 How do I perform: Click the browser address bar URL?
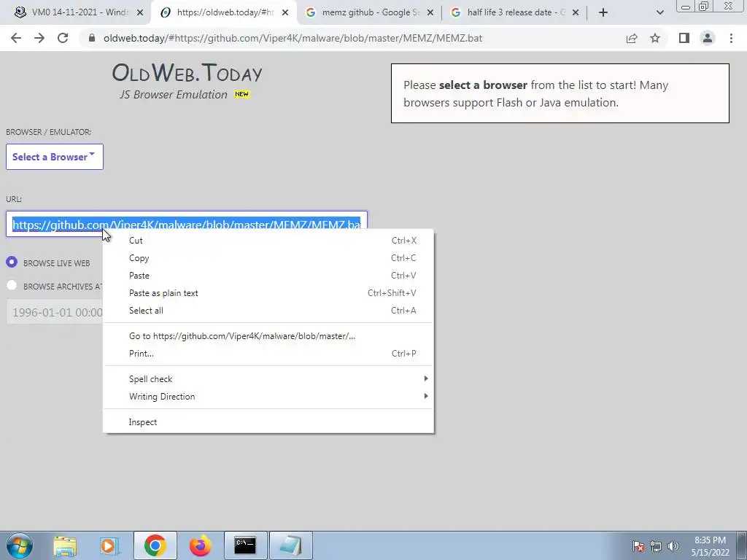(x=293, y=38)
